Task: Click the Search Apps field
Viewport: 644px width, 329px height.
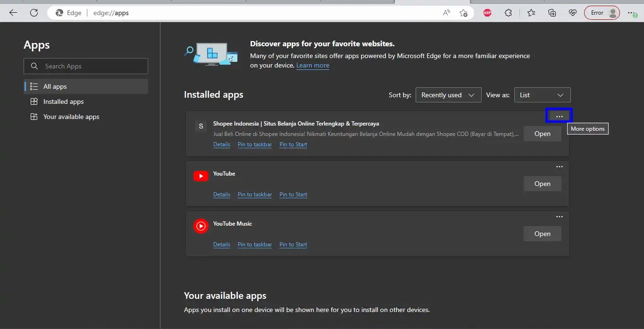Action: (86, 66)
